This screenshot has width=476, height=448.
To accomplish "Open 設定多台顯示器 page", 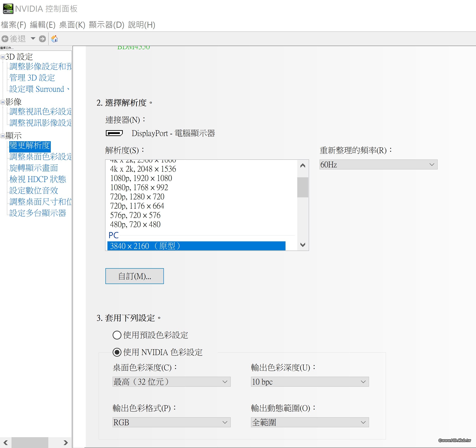I will click(38, 213).
